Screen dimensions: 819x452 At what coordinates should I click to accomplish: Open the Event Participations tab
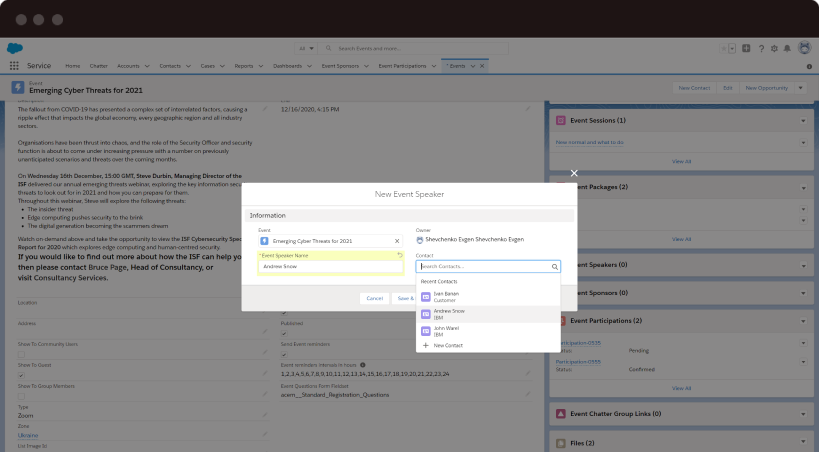tap(402, 66)
